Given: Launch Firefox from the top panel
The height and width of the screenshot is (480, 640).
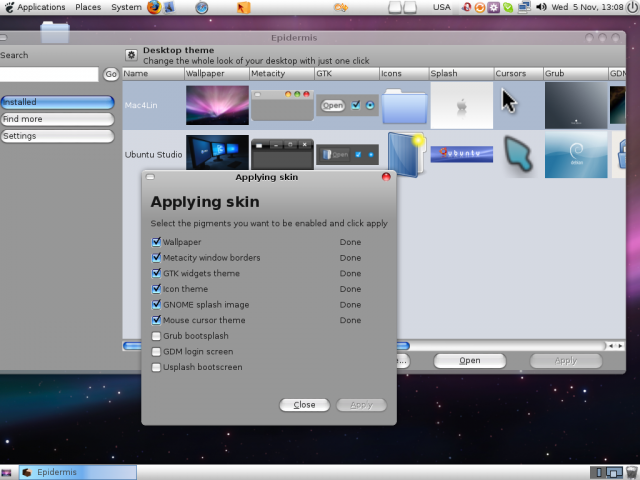Looking at the screenshot, I should pyautogui.click(x=154, y=7).
